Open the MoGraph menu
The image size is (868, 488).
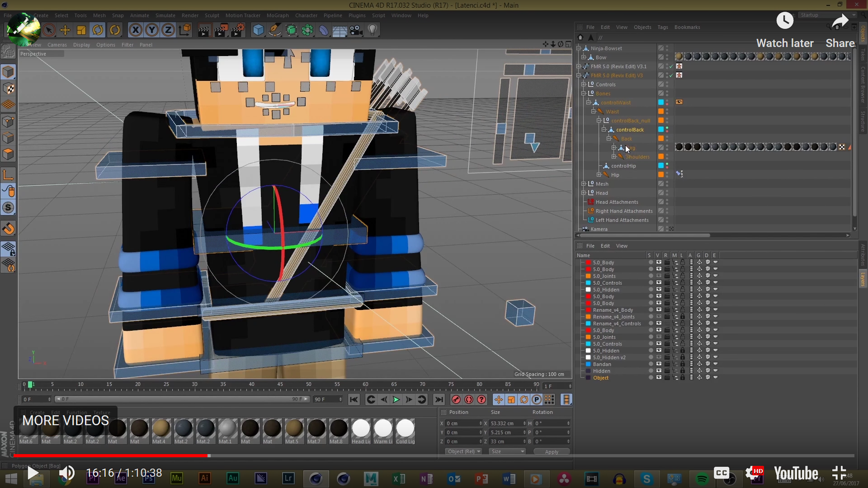pos(278,15)
